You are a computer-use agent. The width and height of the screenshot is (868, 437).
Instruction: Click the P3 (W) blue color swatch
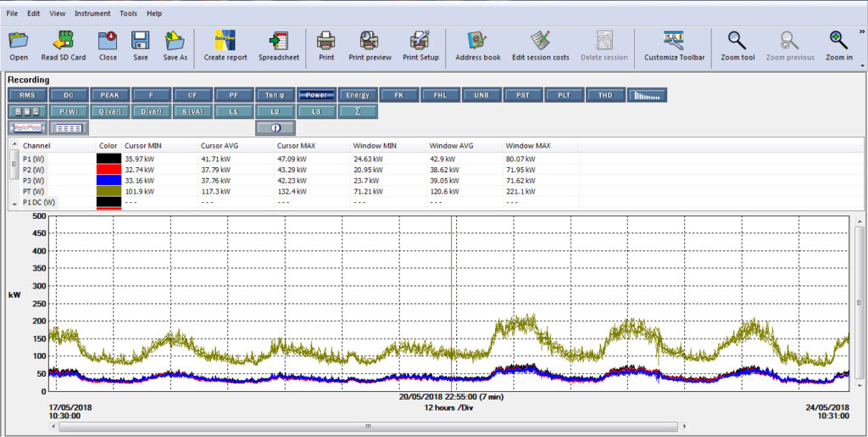tap(108, 180)
